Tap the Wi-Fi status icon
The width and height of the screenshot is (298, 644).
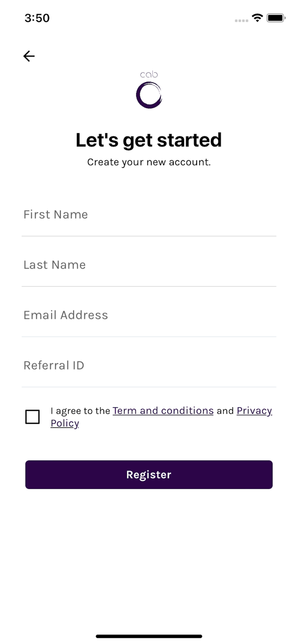[x=257, y=18]
